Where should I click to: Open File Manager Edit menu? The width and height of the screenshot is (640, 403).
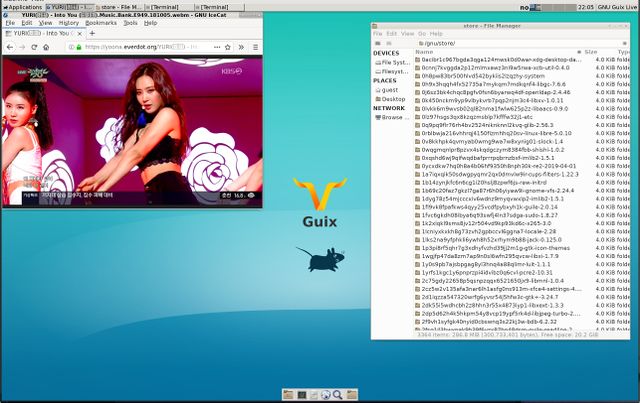pos(391,33)
